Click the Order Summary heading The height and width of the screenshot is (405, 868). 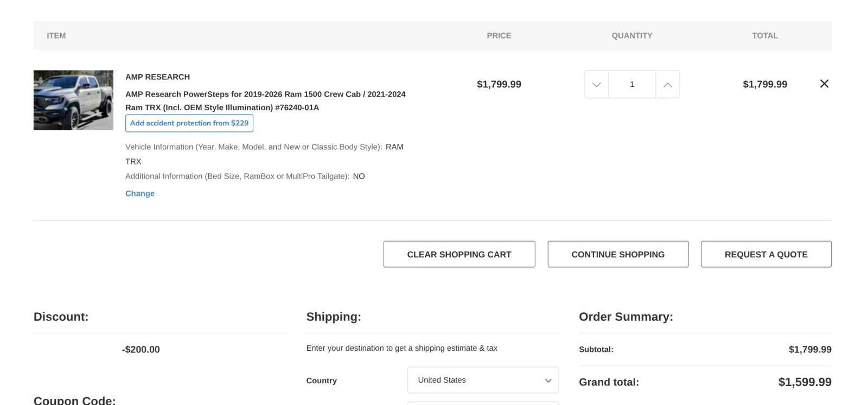coord(626,317)
